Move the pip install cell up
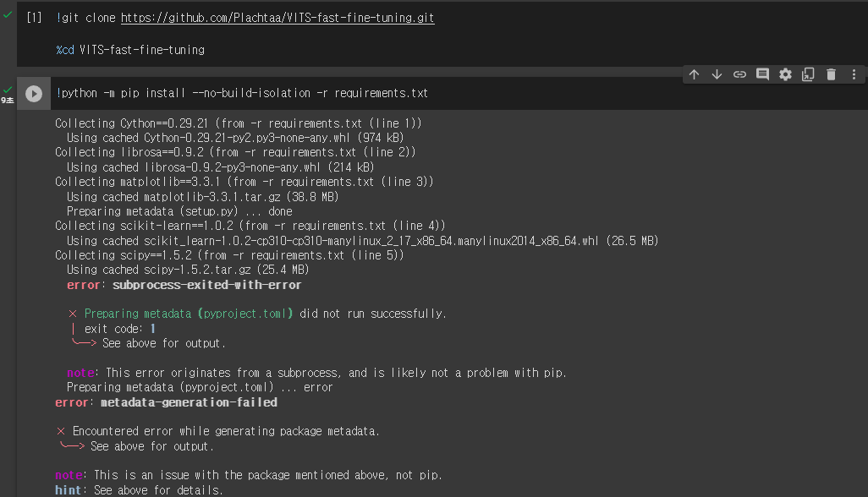Screen dimensions: 868x497 pos(694,74)
